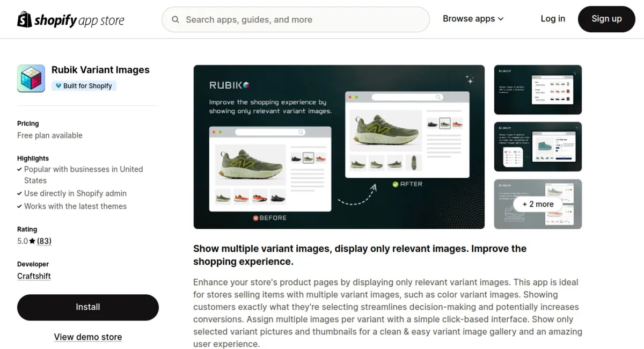The width and height of the screenshot is (644, 349).
Task: Open the View demo store link
Action: pos(88,337)
